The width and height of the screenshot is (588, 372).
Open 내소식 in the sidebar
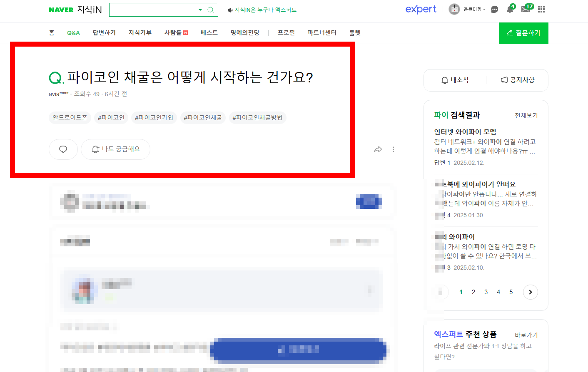455,80
